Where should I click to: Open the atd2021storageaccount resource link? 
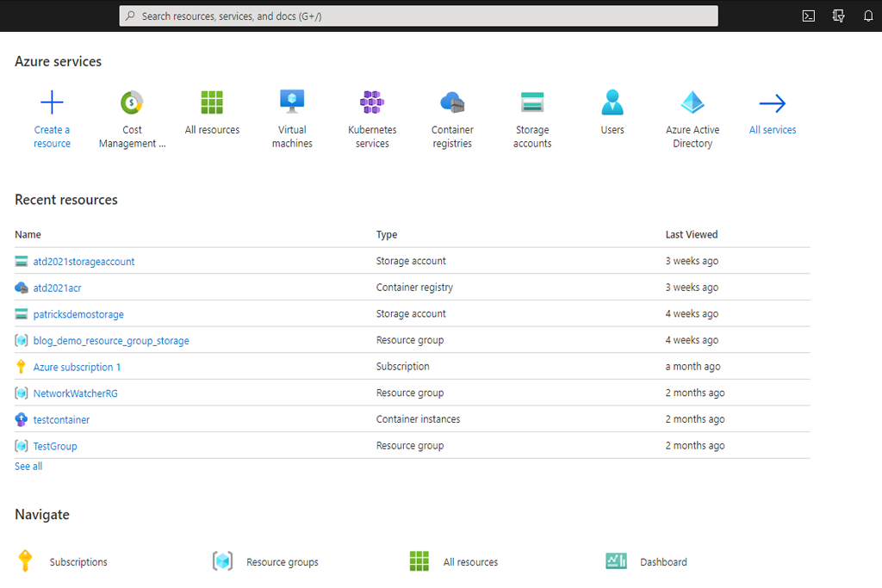(x=84, y=262)
